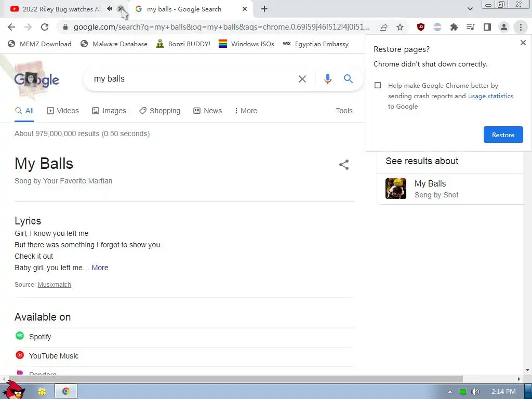The image size is (532, 399).
Task: Expand lyrics with the More link
Action: coord(100,268)
